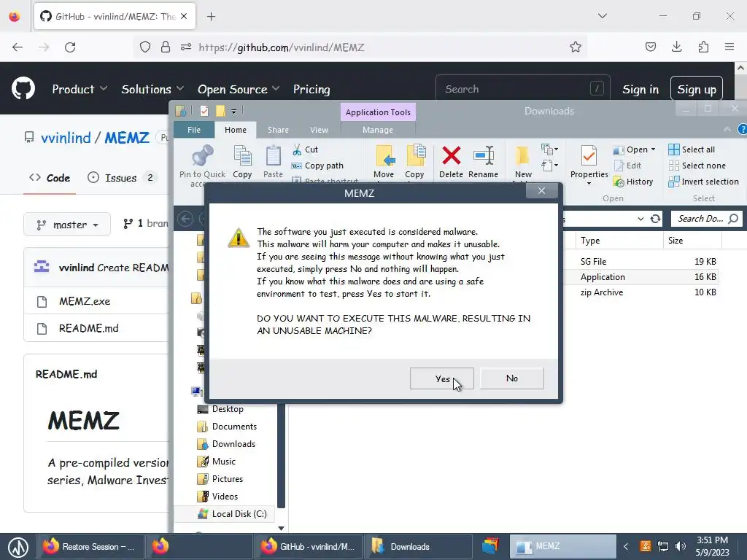Open README.md file in repository
This screenshot has width=747, height=560.
tap(88, 329)
